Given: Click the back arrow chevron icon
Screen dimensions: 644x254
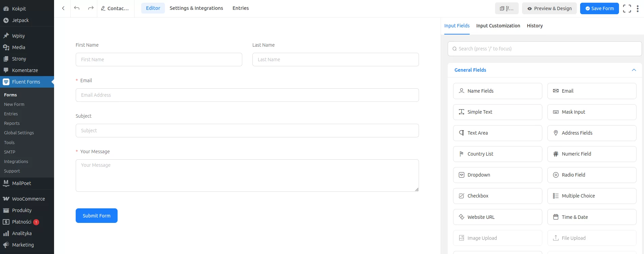Looking at the screenshot, I should [x=63, y=8].
